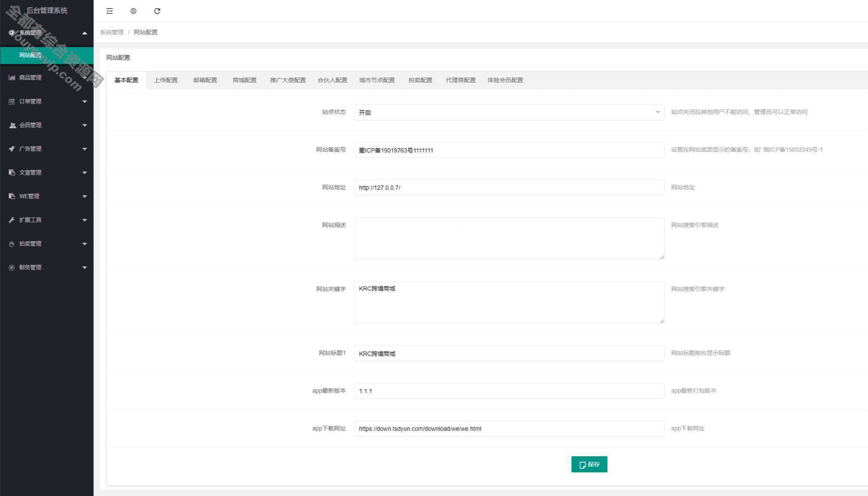Click 系统管理 breadcrumb link

112,32
